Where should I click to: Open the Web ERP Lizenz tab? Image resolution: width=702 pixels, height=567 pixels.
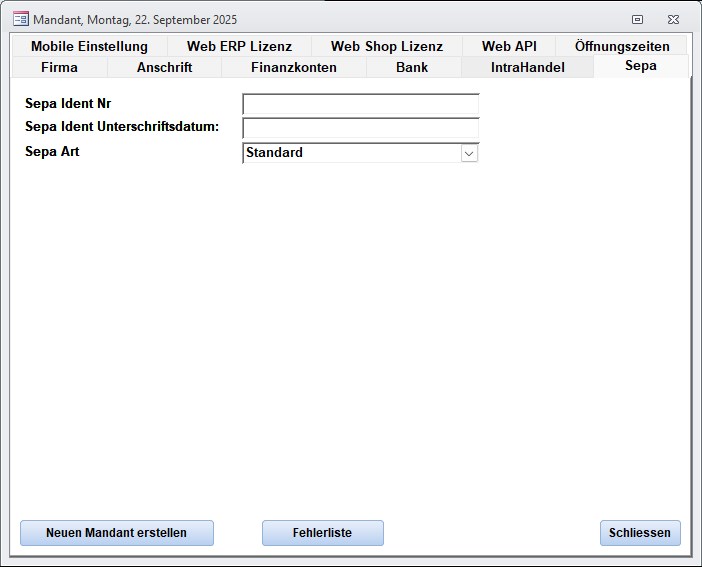pyautogui.click(x=239, y=46)
